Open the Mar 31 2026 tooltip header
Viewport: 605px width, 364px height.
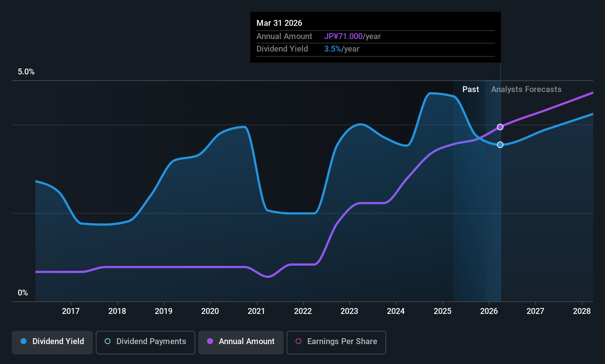[x=279, y=23]
